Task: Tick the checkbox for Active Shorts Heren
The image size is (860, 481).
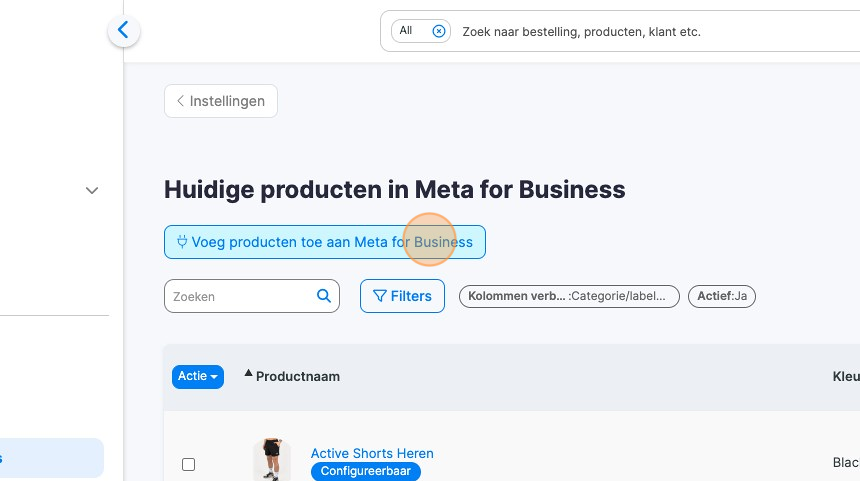Action: coord(188,464)
